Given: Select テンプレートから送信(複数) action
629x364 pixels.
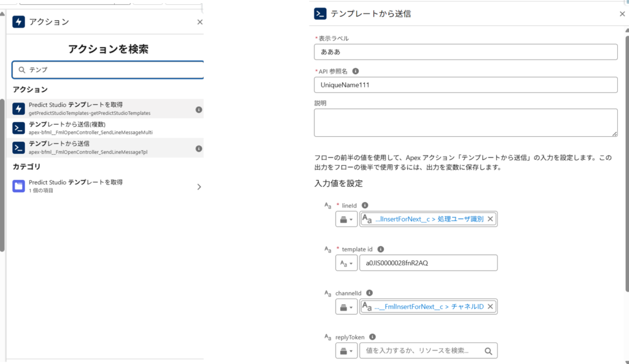Looking at the screenshot, I should coord(105,128).
